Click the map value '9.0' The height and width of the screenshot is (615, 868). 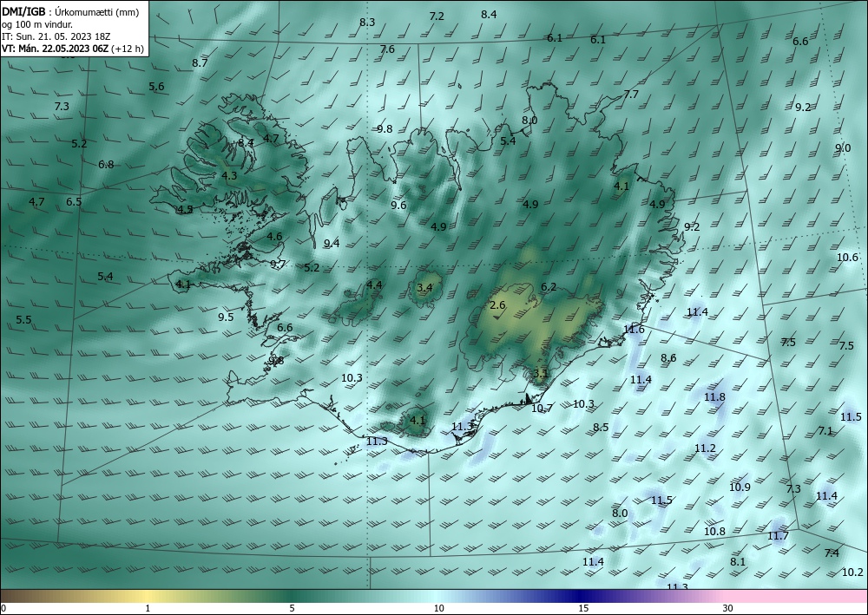[843, 148]
